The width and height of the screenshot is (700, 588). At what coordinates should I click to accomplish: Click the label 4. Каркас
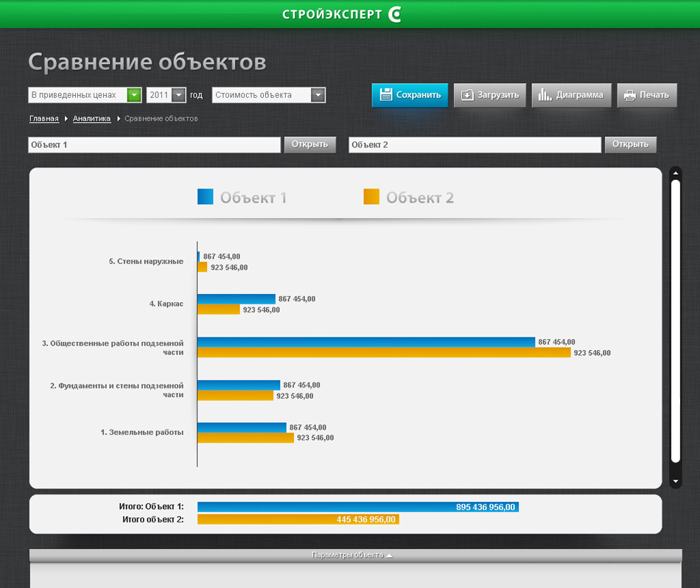click(166, 304)
